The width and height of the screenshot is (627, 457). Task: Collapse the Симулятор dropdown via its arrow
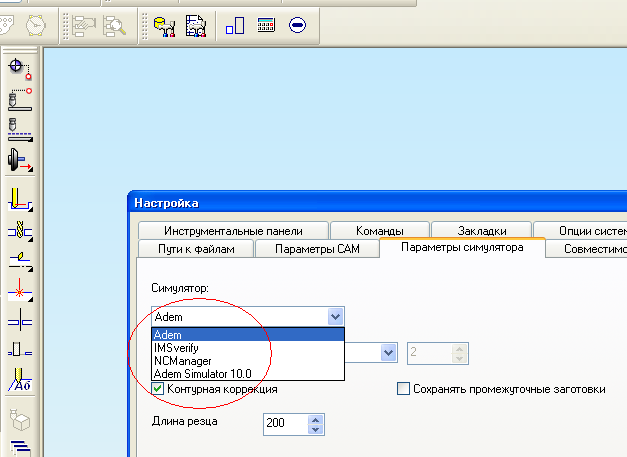tap(335, 317)
